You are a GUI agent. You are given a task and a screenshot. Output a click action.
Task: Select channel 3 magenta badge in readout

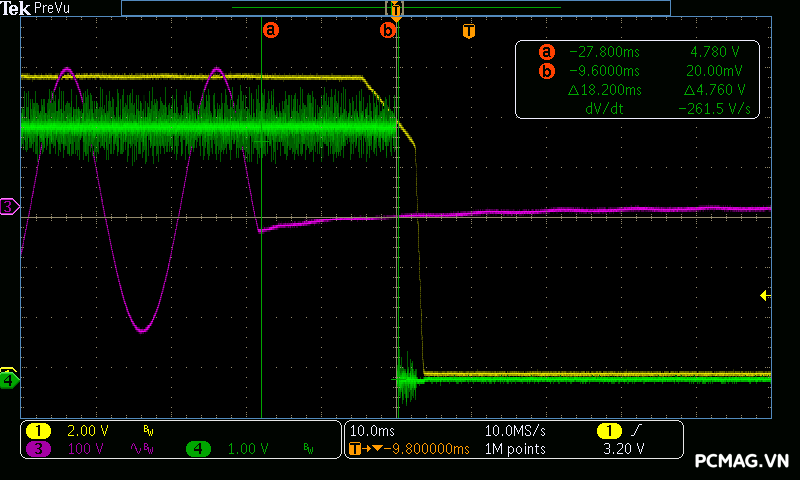(x=38, y=449)
